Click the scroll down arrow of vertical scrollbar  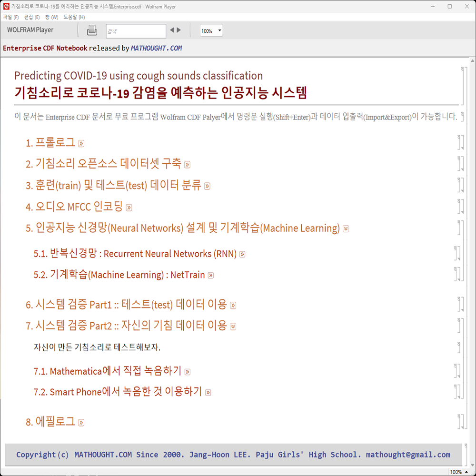tap(473, 465)
